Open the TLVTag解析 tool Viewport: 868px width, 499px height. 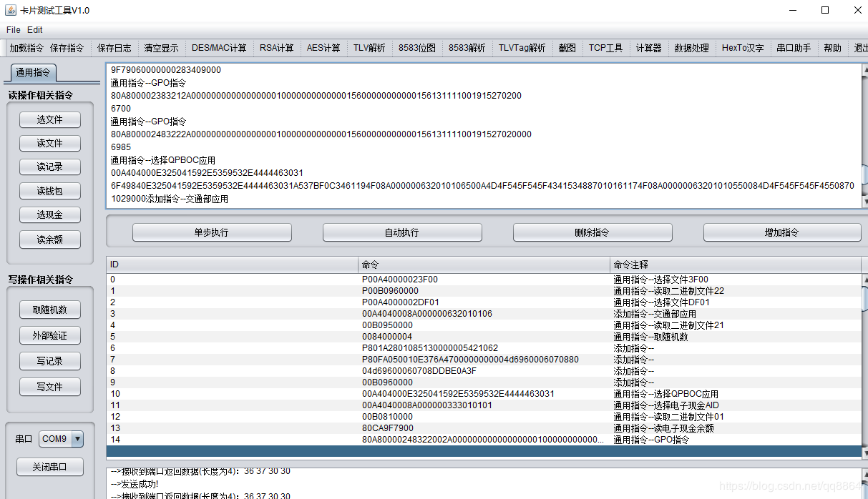click(522, 48)
